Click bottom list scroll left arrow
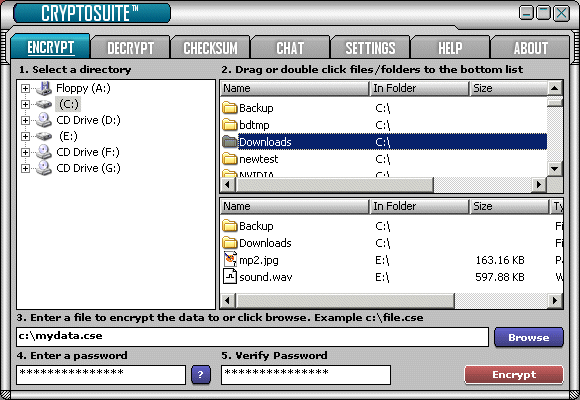The width and height of the screenshot is (580, 400). pyautogui.click(x=227, y=300)
